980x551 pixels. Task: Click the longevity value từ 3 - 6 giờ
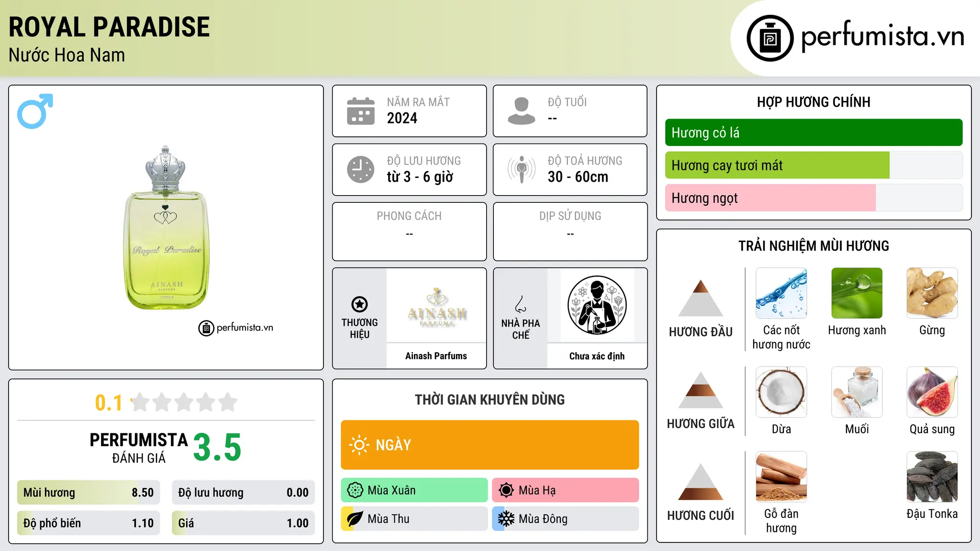click(420, 177)
